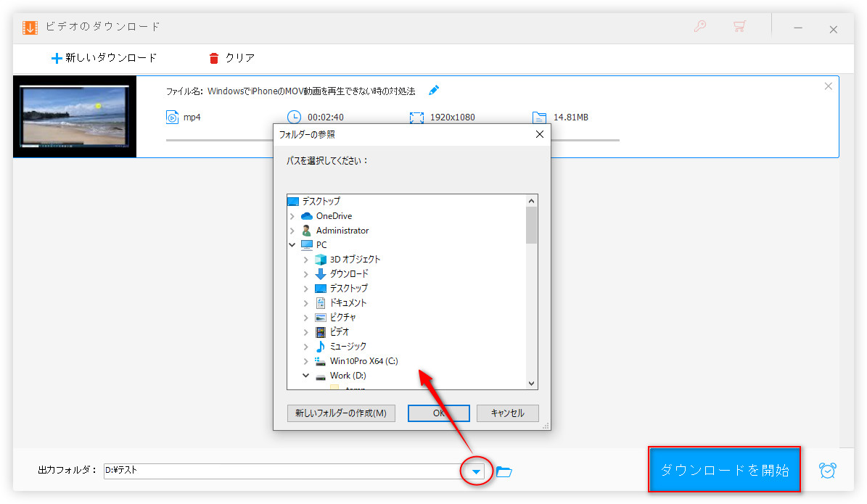Click 新しいフォルダーの作成(M) button
867x504 pixels.
coord(341,413)
